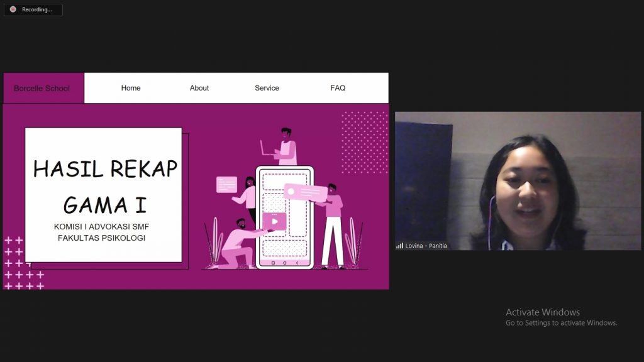The width and height of the screenshot is (644, 362).
Task: Click the chat bubble icon left of phone
Action: point(226,185)
